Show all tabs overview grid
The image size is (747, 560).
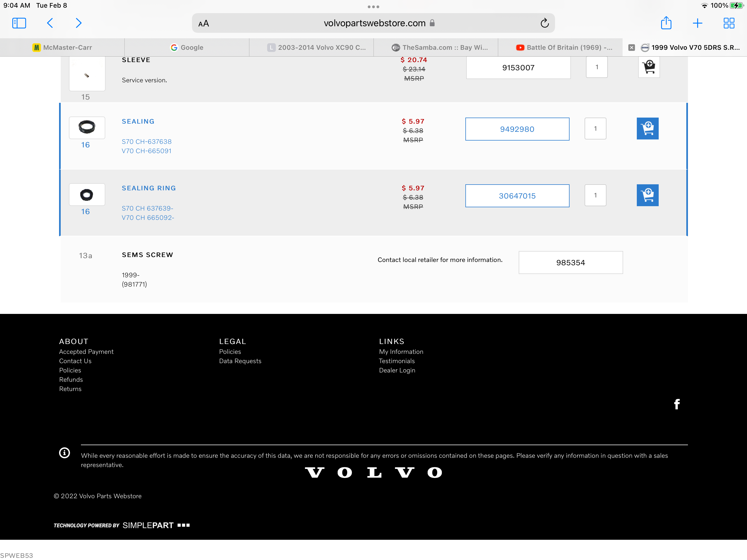click(729, 23)
